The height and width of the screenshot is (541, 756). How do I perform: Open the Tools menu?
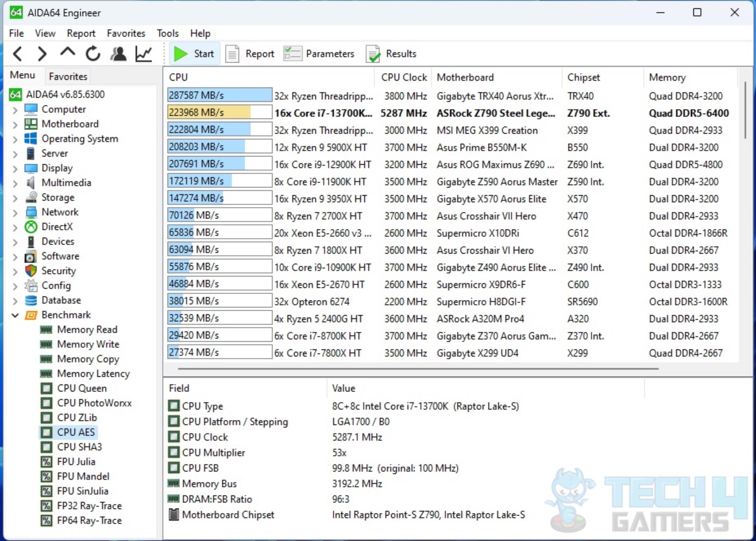[x=168, y=33]
